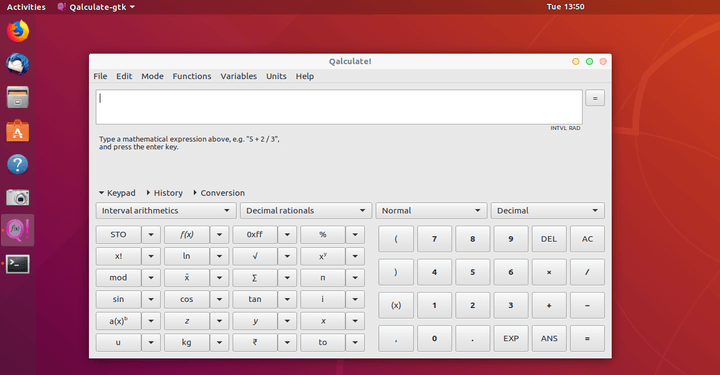
Task: Collapse the Keypad section
Action: (x=117, y=193)
